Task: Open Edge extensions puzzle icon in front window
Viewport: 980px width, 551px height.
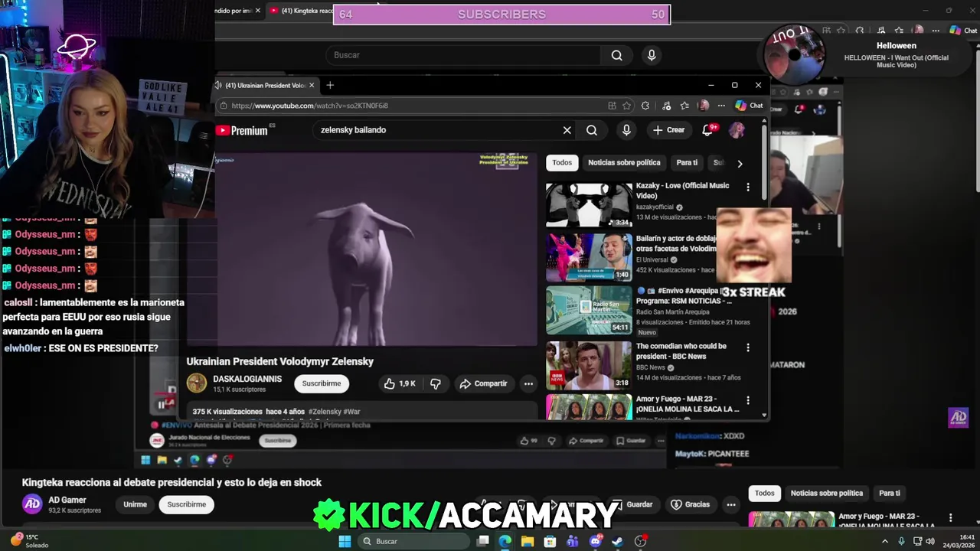Action: coord(645,106)
